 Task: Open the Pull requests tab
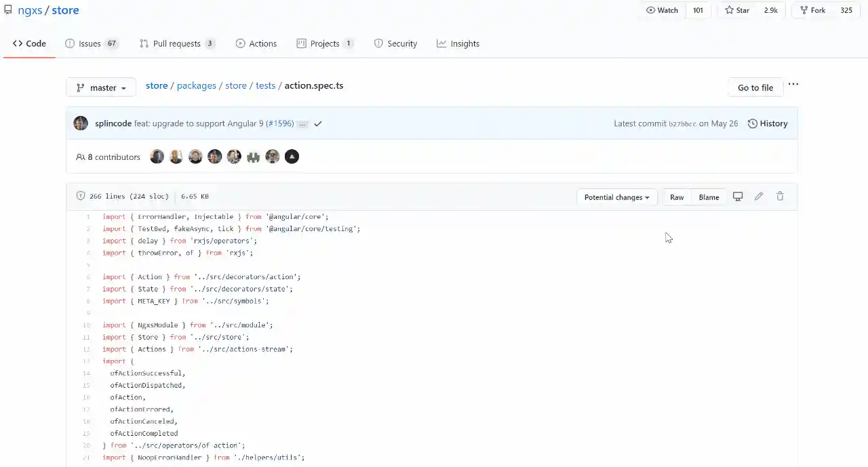[177, 43]
